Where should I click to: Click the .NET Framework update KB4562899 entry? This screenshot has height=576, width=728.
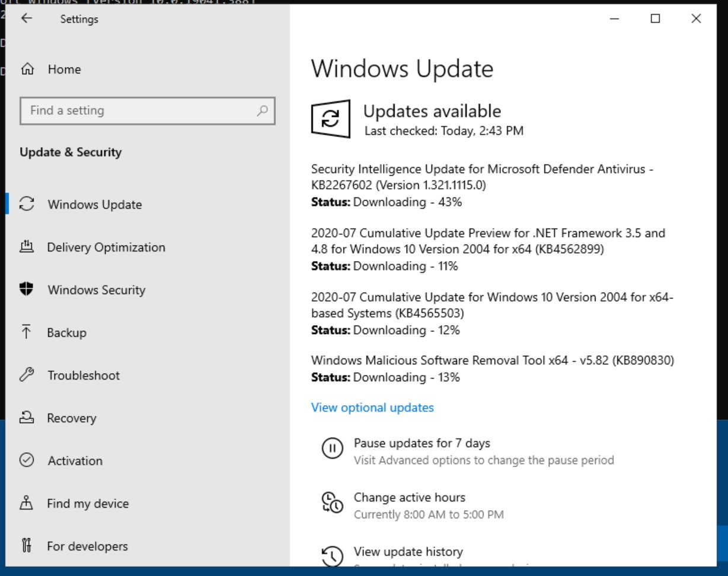tap(488, 241)
